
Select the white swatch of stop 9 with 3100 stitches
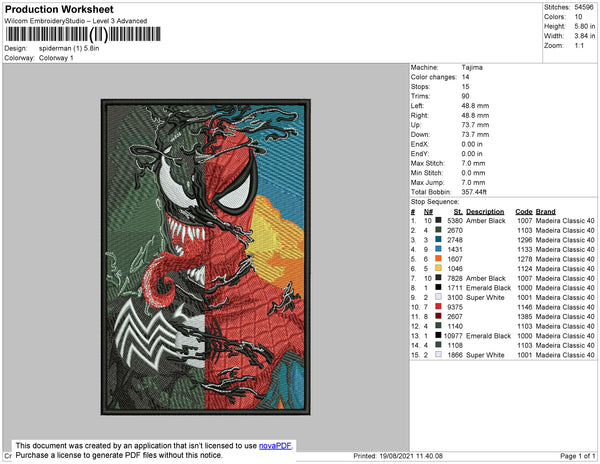click(x=438, y=297)
